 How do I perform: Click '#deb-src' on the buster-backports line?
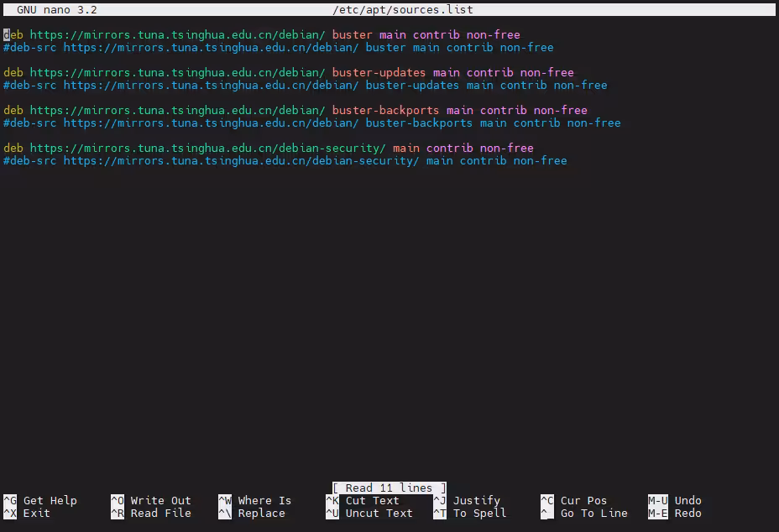(30, 123)
